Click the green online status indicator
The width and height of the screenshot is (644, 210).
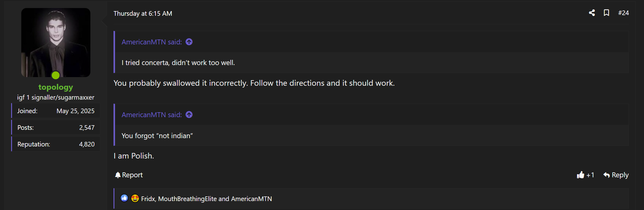(x=56, y=75)
